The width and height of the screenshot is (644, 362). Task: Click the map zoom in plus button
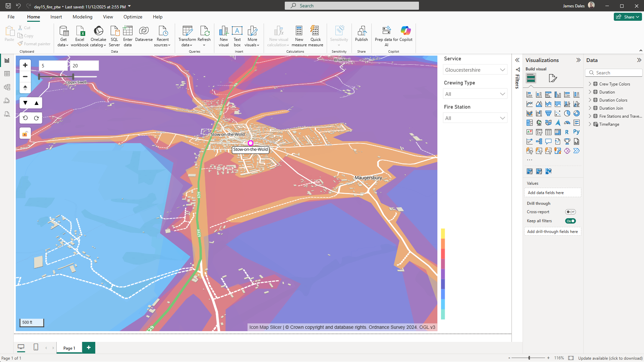tap(25, 65)
